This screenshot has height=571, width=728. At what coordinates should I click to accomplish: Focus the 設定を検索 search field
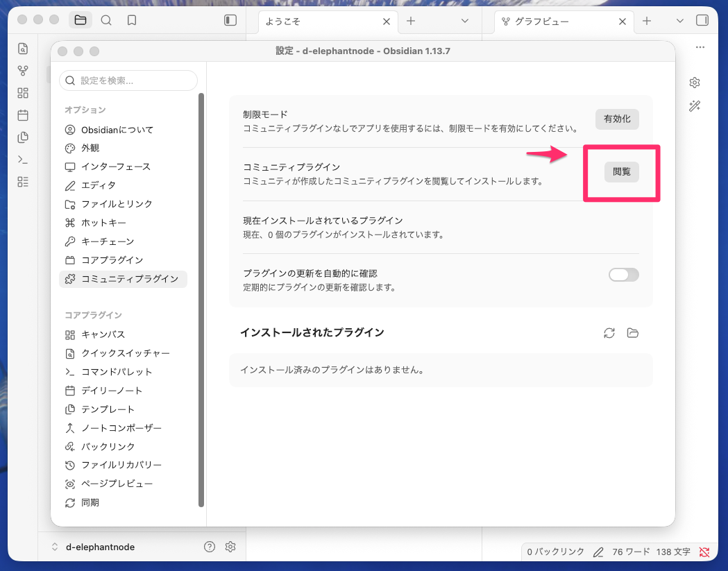128,80
